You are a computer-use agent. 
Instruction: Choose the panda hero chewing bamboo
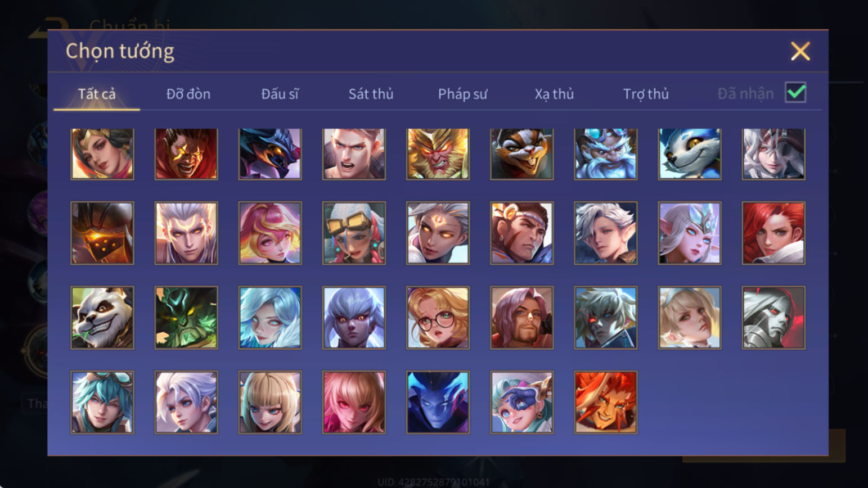tap(102, 318)
